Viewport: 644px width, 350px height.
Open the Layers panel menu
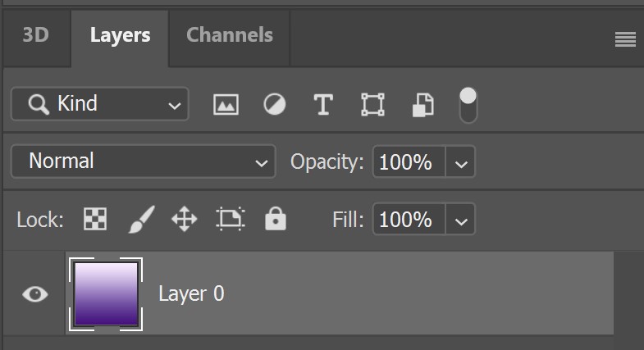(x=625, y=40)
